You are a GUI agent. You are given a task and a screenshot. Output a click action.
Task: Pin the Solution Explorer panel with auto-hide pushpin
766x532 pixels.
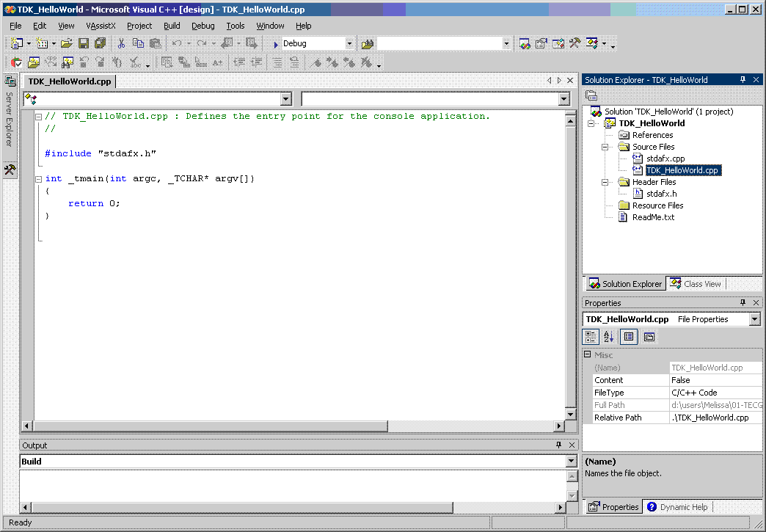(x=743, y=80)
